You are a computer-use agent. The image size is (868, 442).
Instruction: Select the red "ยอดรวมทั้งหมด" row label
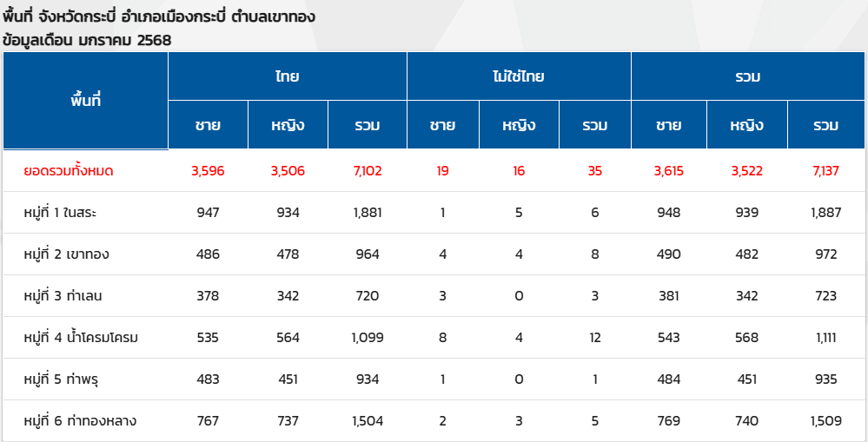[69, 171]
